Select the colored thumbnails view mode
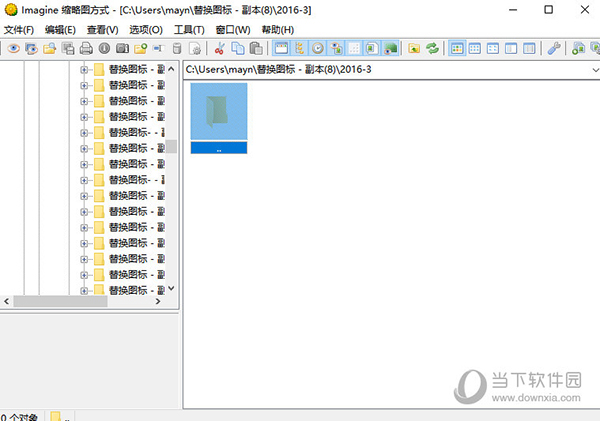The width and height of the screenshot is (600, 421). click(457, 48)
